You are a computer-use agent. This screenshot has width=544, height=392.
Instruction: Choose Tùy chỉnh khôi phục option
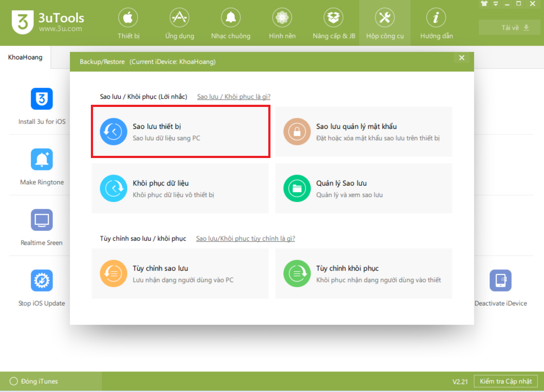pos(363,273)
